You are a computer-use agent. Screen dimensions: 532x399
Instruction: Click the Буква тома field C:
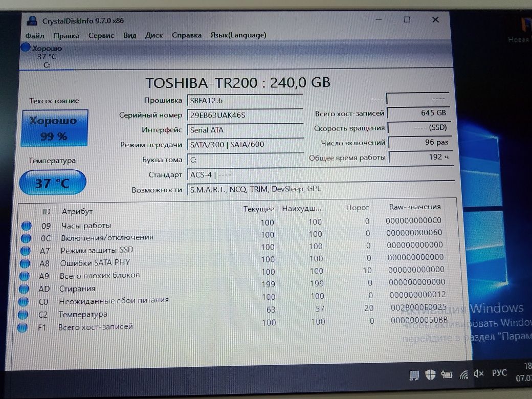click(x=246, y=160)
